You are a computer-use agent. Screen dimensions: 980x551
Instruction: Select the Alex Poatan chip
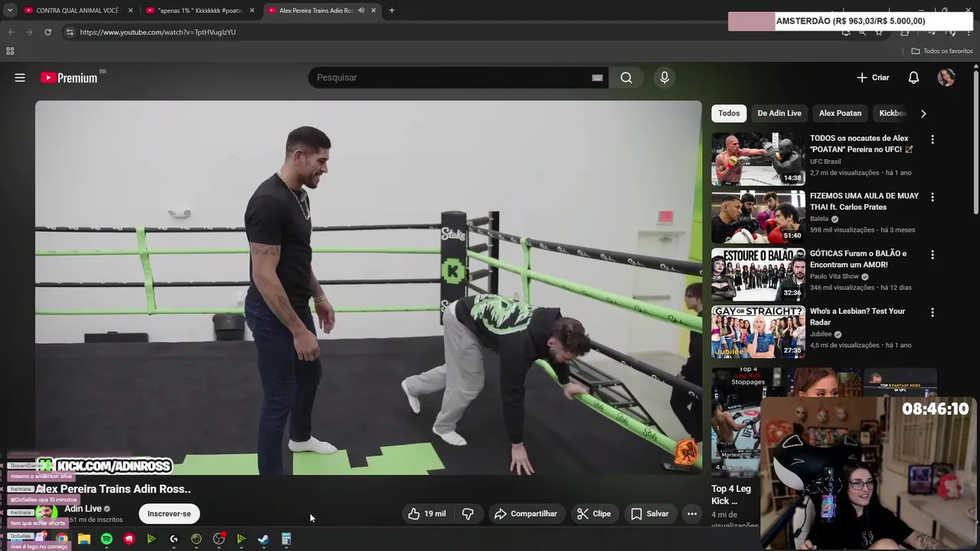coord(840,113)
